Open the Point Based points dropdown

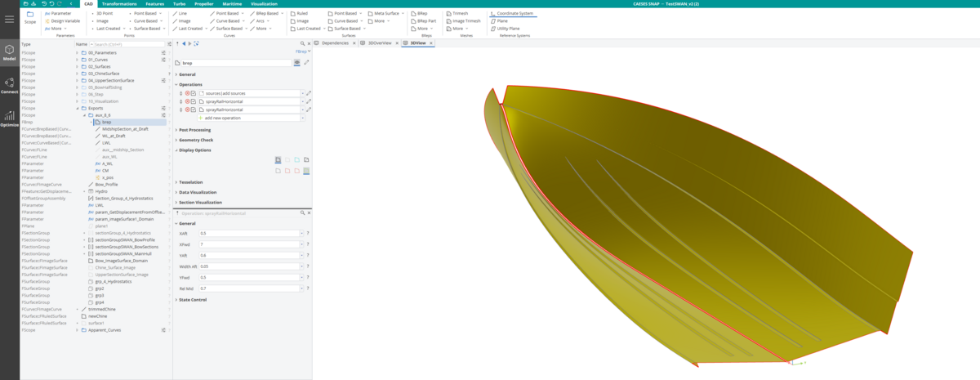click(145, 13)
